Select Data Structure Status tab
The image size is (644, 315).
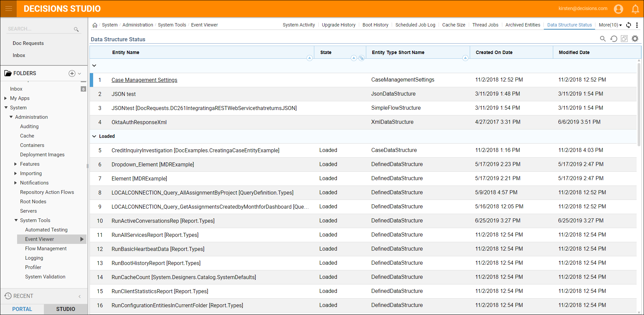pos(569,25)
